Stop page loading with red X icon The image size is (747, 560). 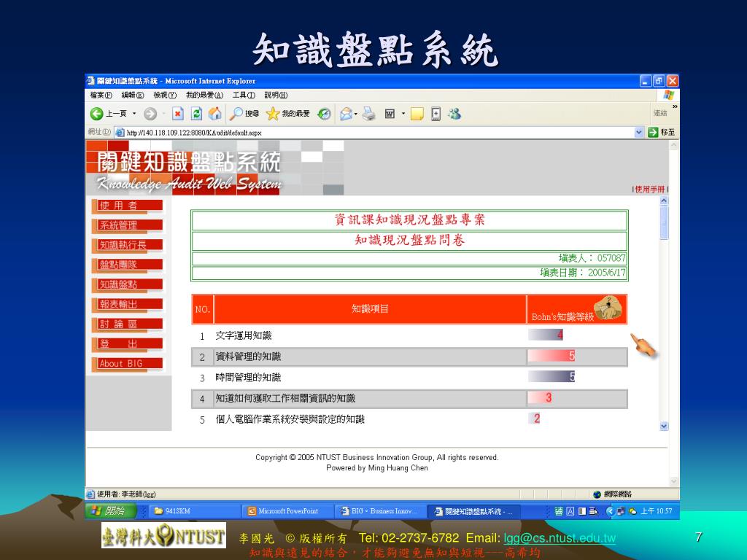click(x=178, y=114)
